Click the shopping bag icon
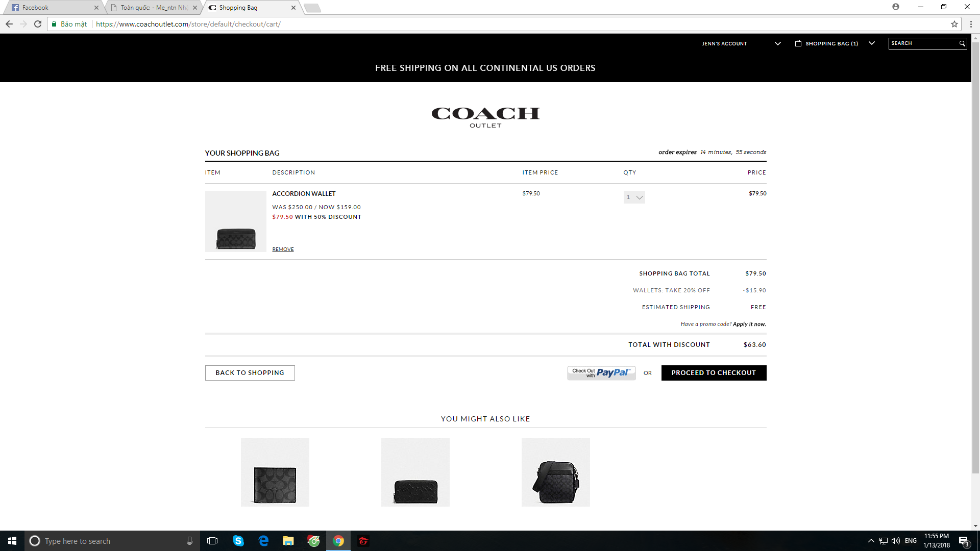980x551 pixels. [x=798, y=43]
